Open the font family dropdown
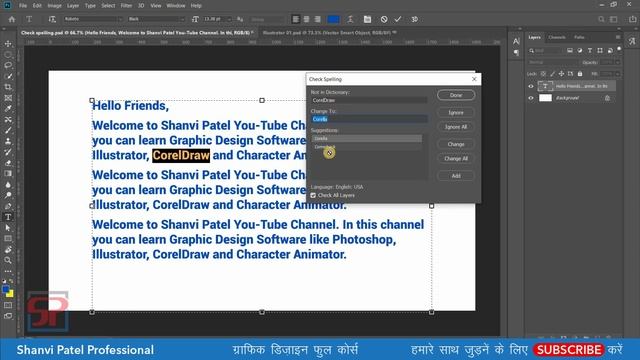This screenshot has height=360, width=640. pos(93,19)
